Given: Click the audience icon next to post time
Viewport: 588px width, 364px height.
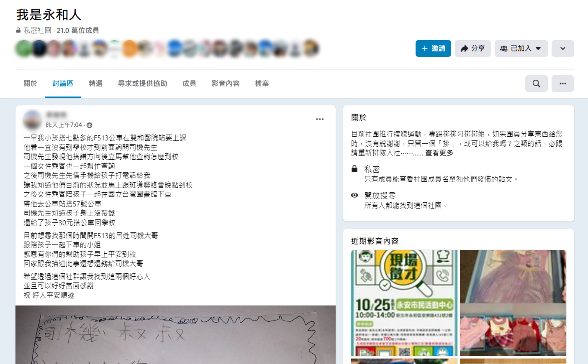Looking at the screenshot, I should (x=89, y=125).
